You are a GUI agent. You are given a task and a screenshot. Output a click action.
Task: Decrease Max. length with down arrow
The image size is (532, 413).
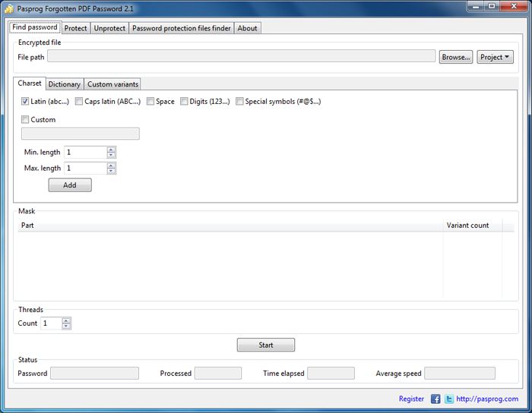click(x=111, y=171)
